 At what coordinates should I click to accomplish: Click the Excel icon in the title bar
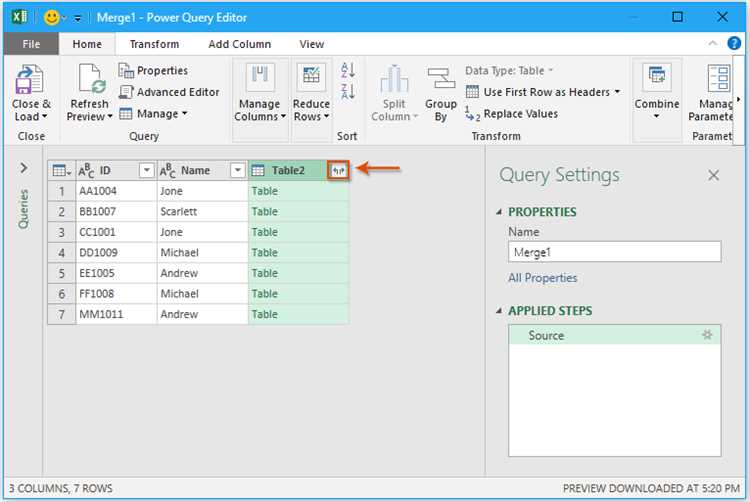coord(20,17)
